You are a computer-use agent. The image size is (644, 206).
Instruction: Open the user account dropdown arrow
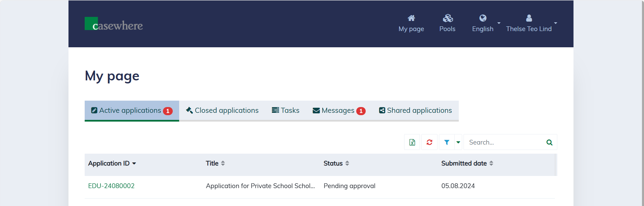(x=555, y=23)
